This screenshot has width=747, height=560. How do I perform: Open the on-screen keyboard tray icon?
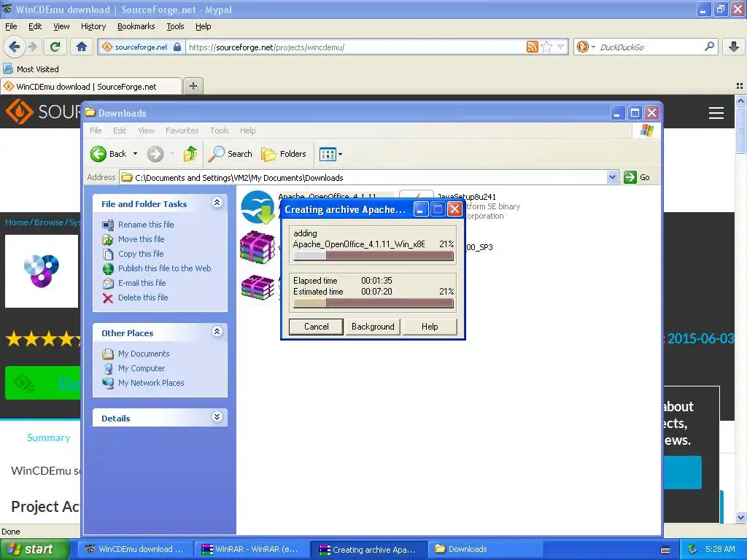pyautogui.click(x=665, y=550)
